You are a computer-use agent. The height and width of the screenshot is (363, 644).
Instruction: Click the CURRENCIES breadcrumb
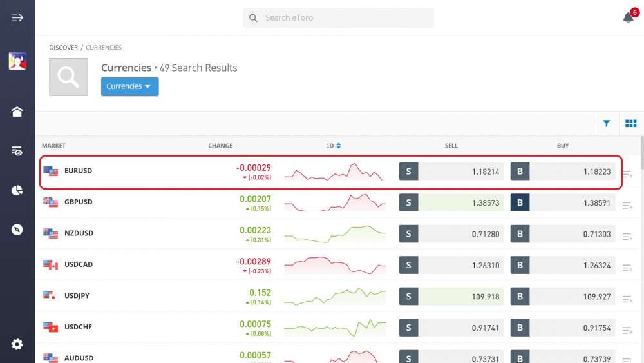coord(104,48)
